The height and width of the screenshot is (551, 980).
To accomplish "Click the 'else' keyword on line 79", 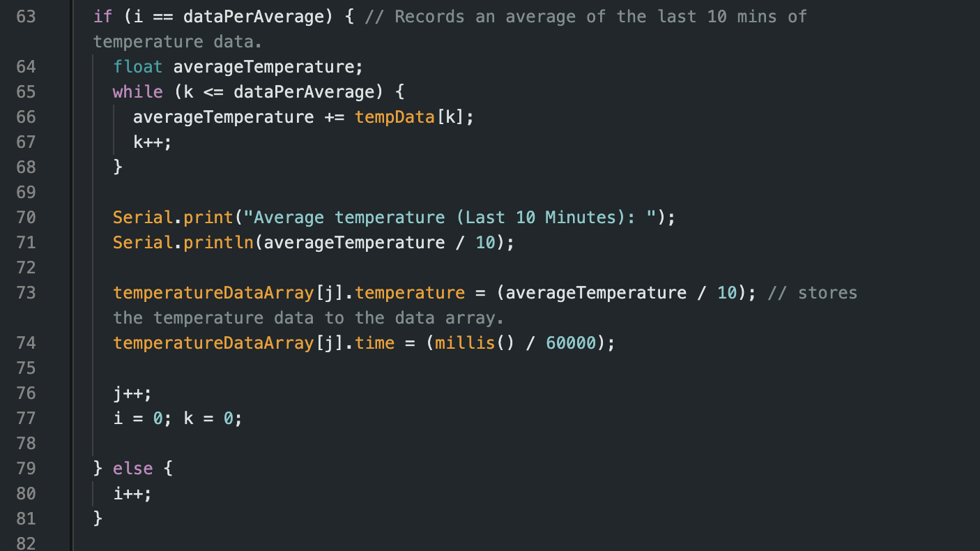I will click(x=132, y=469).
